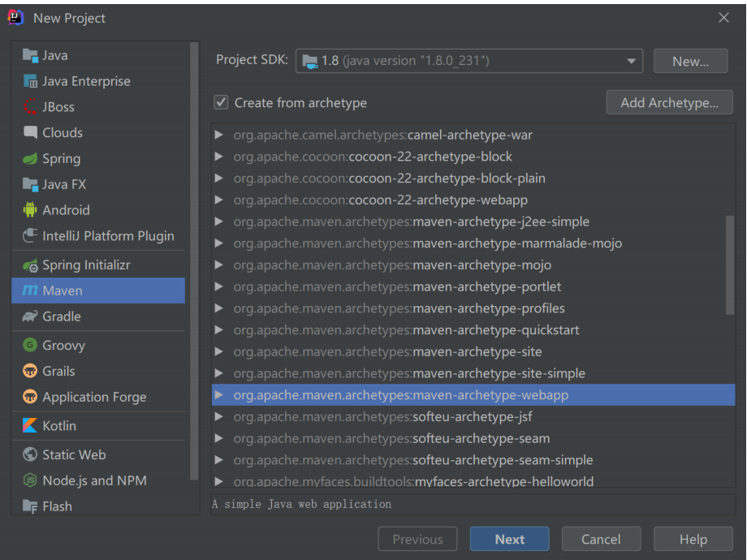
Task: Click the green Spring leaf icon
Action: [x=30, y=158]
